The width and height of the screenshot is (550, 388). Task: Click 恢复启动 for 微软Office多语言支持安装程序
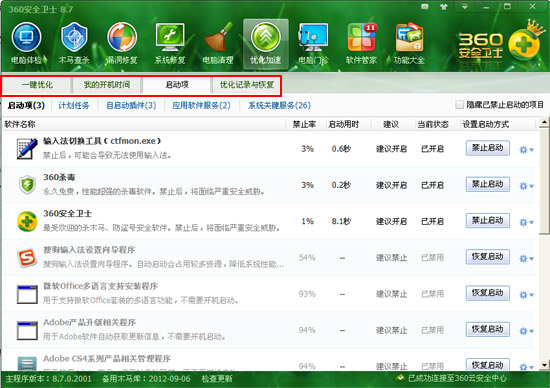pyautogui.click(x=488, y=293)
